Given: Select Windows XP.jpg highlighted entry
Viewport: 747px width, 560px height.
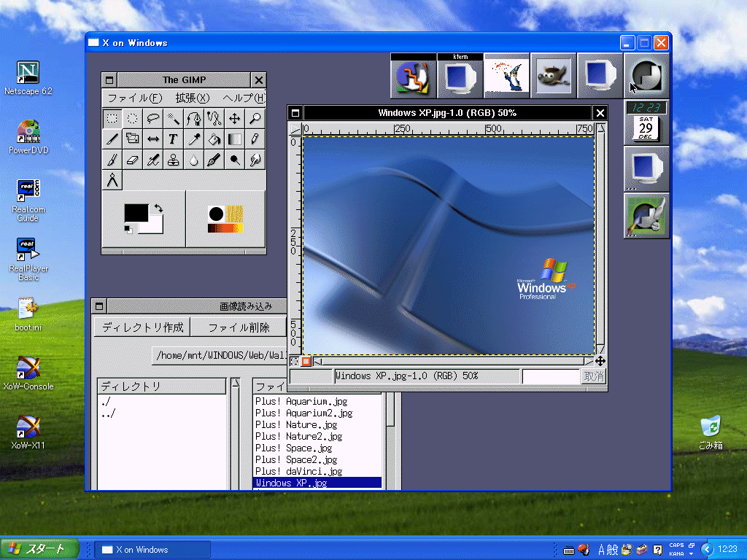Looking at the screenshot, I should (x=317, y=483).
